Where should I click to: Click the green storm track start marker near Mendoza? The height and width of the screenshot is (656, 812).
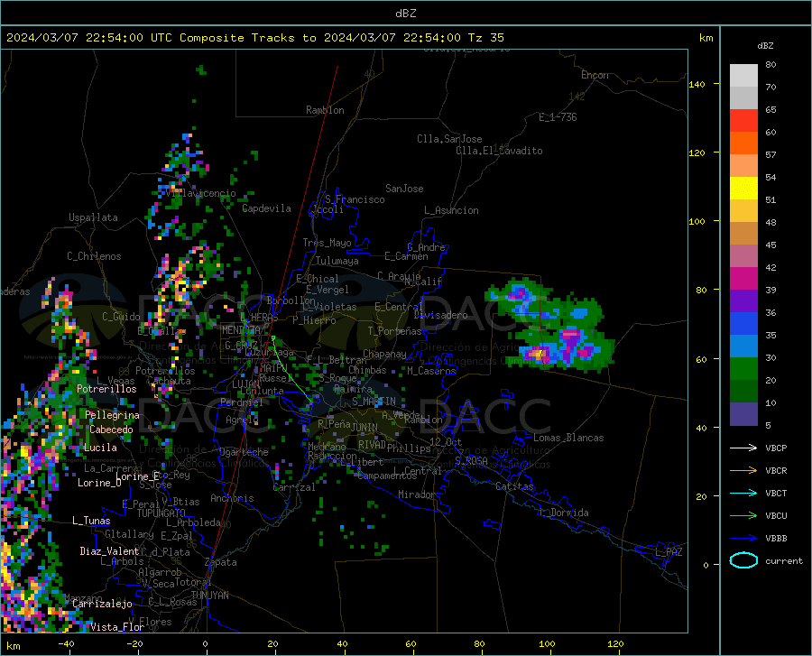click(x=273, y=338)
